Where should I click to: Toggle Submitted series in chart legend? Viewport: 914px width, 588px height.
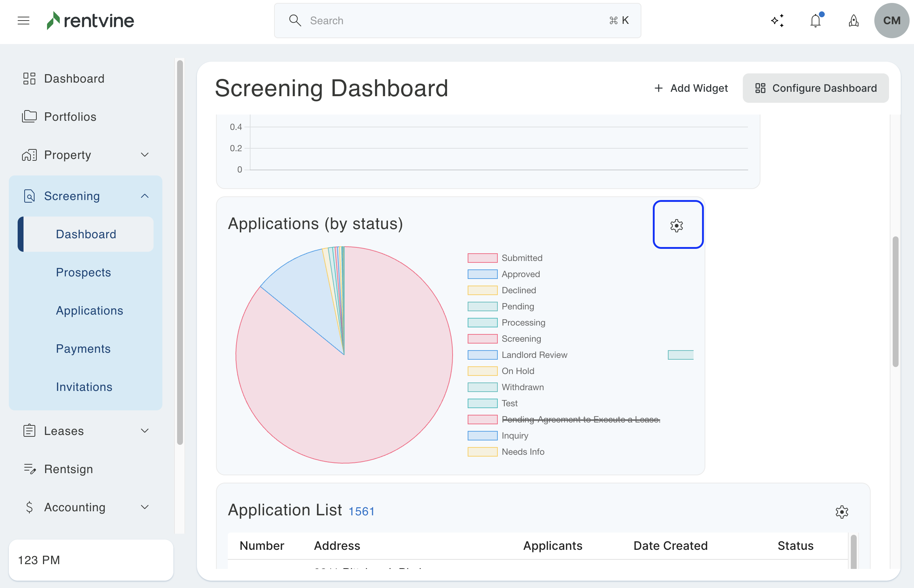click(x=522, y=258)
